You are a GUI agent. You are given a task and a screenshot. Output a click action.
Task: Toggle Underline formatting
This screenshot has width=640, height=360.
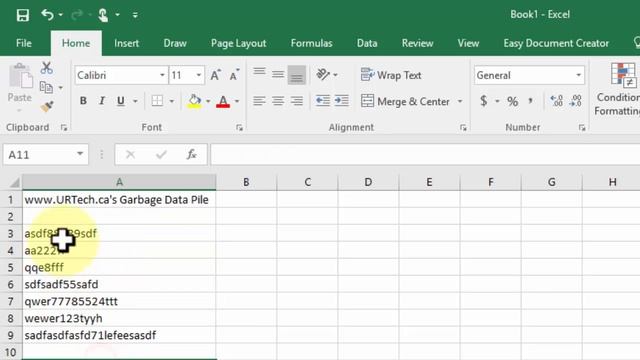[121, 101]
